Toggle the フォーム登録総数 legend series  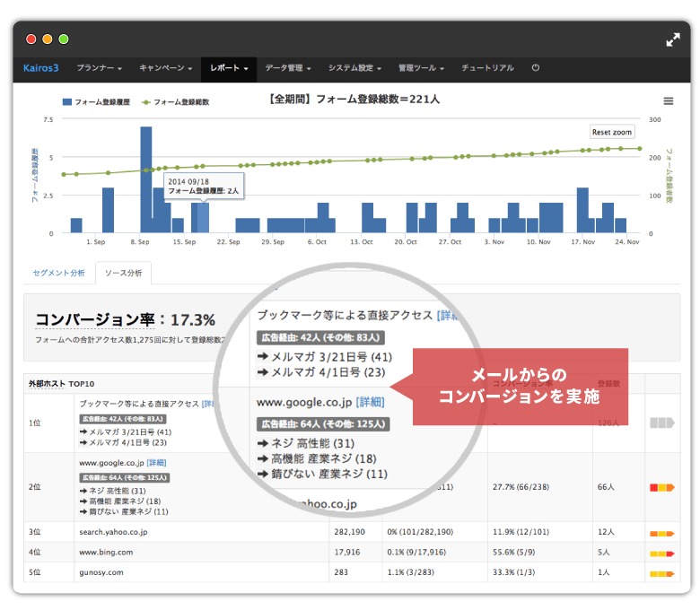pos(176,102)
